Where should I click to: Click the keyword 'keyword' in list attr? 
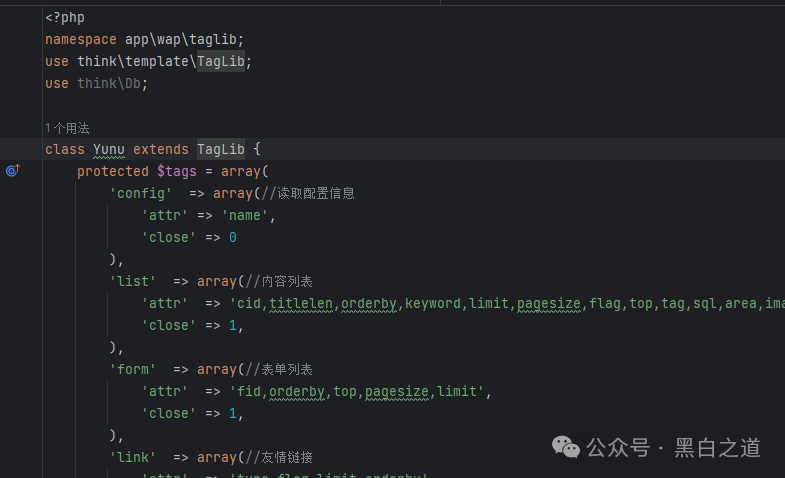(433, 303)
